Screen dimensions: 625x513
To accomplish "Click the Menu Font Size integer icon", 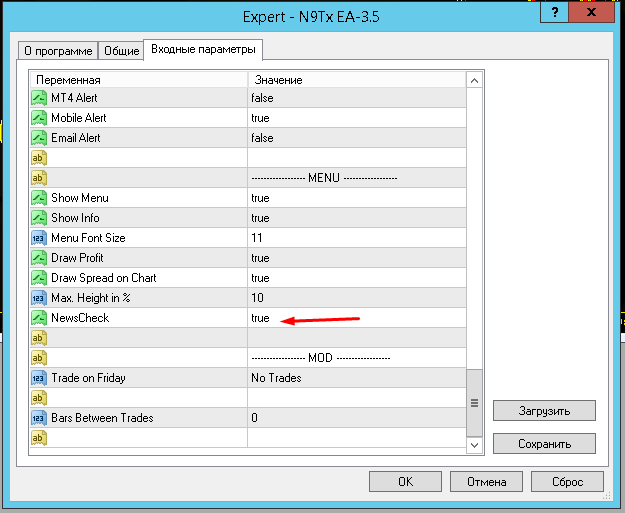I will [39, 238].
